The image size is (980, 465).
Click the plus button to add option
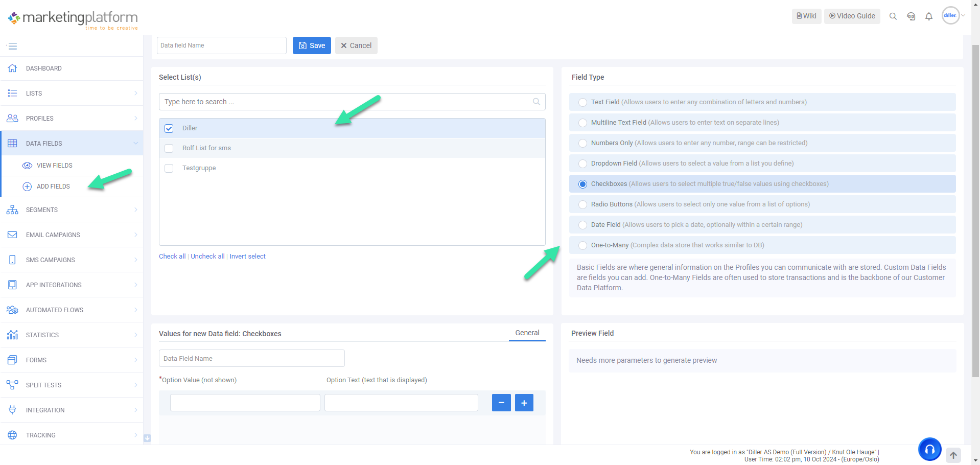[x=524, y=403]
